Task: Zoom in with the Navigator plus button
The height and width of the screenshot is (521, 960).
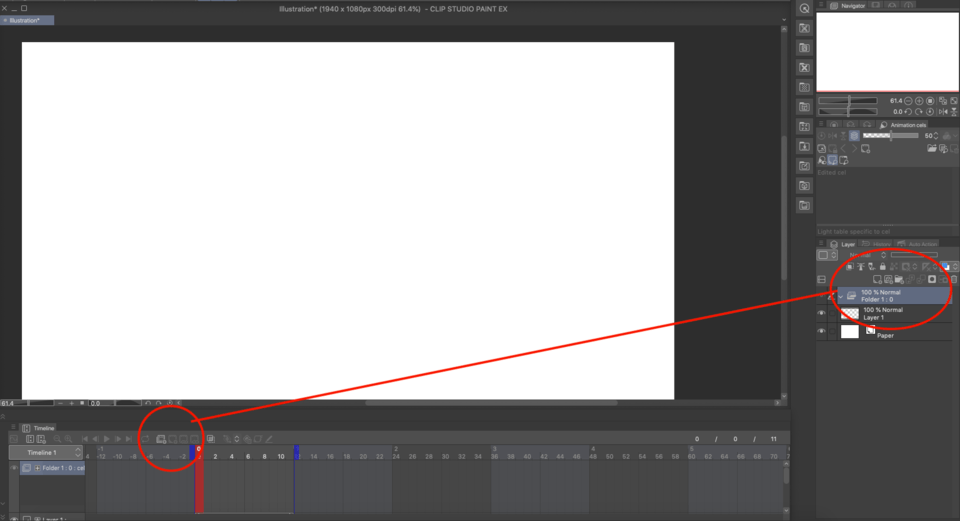Action: (919, 100)
